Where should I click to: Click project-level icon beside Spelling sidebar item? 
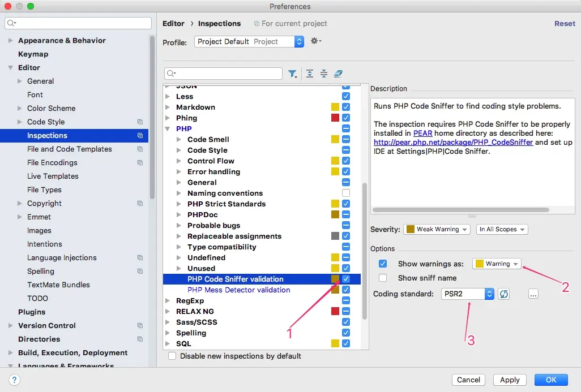(140, 271)
